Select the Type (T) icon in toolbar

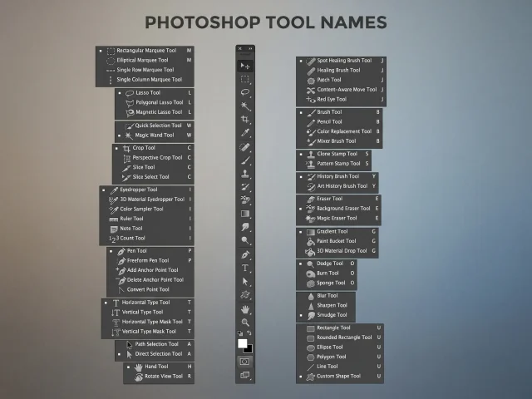(245, 268)
